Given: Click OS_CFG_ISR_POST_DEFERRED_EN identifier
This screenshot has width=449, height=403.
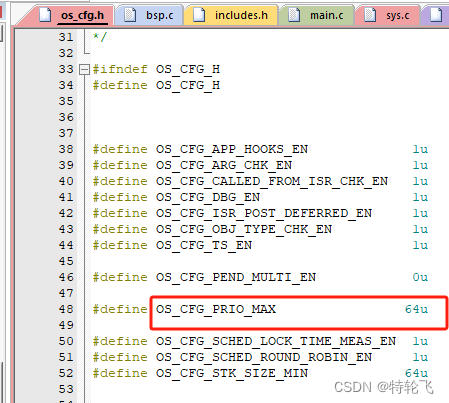Looking at the screenshot, I should [x=264, y=214].
